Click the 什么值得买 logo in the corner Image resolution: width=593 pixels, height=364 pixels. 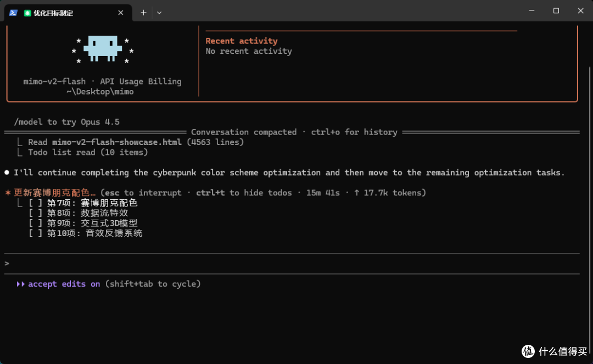pyautogui.click(x=529, y=352)
